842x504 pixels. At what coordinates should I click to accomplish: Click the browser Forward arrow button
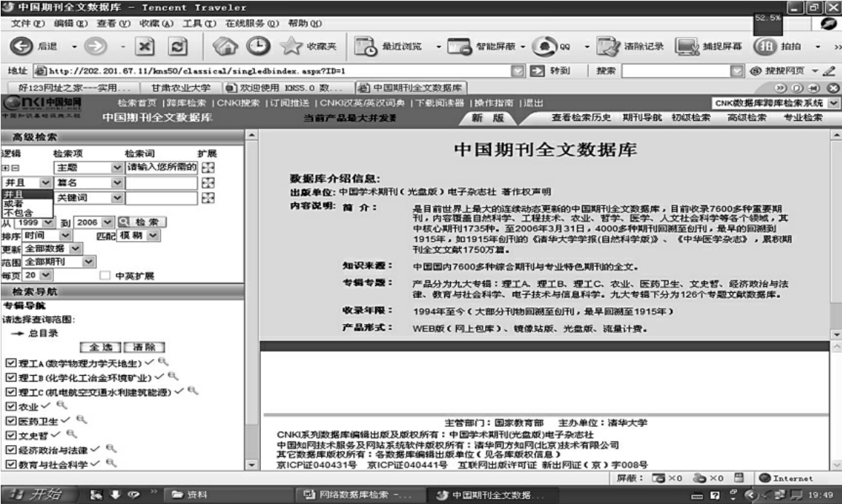pos(95,46)
